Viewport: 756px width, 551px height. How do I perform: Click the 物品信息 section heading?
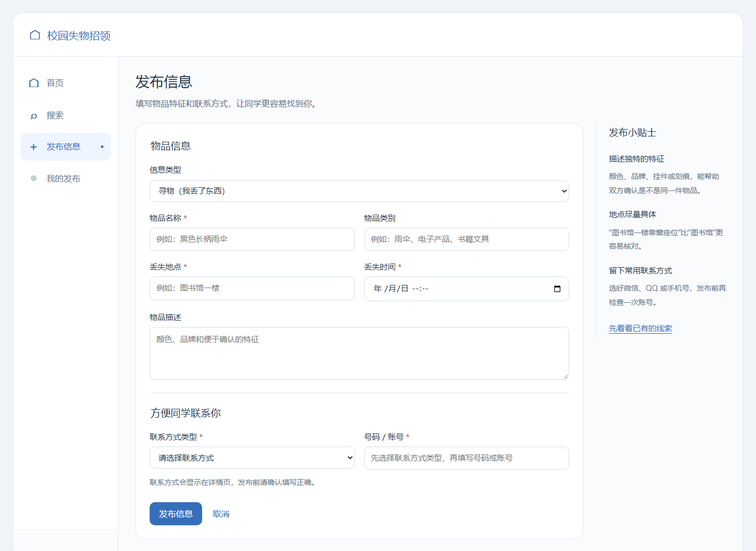pos(171,146)
